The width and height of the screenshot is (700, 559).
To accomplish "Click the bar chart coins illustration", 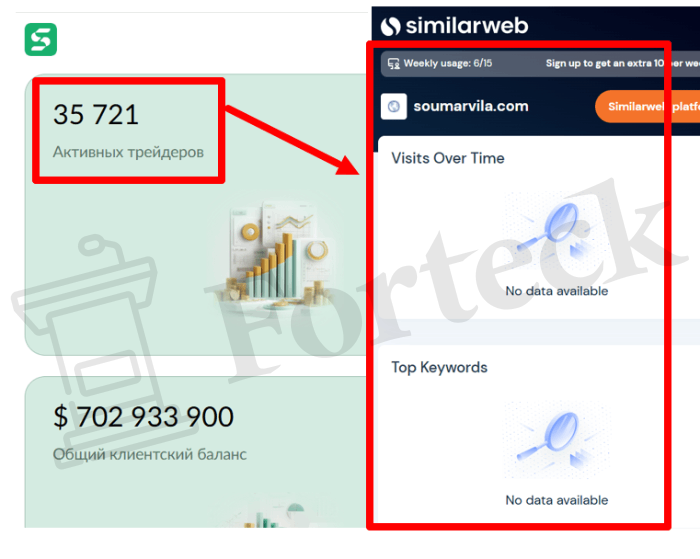I will point(279,257).
